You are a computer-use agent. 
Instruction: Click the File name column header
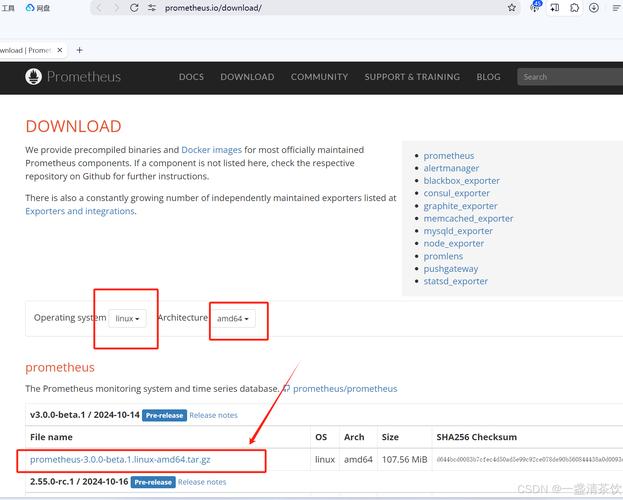point(51,437)
